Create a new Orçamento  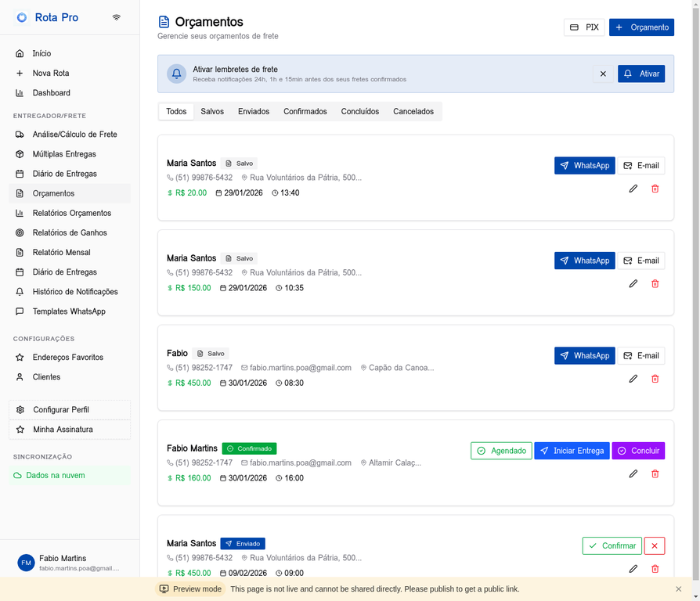(641, 27)
